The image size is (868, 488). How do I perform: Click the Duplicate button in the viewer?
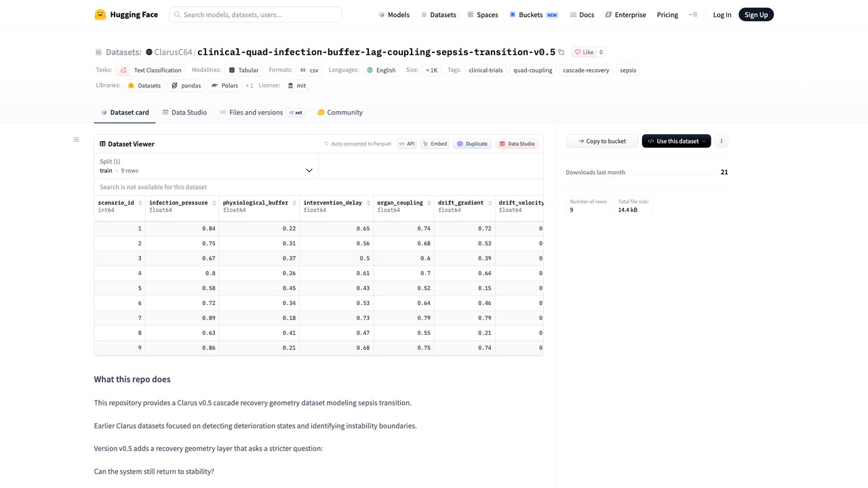(472, 144)
